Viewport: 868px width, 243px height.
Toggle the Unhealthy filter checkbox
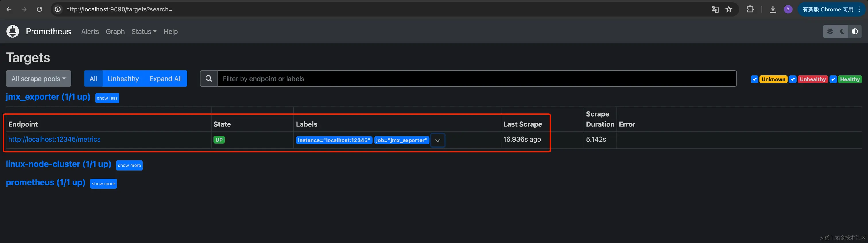point(793,79)
